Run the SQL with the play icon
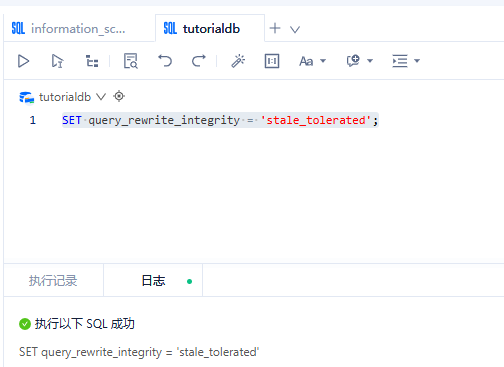 point(23,61)
